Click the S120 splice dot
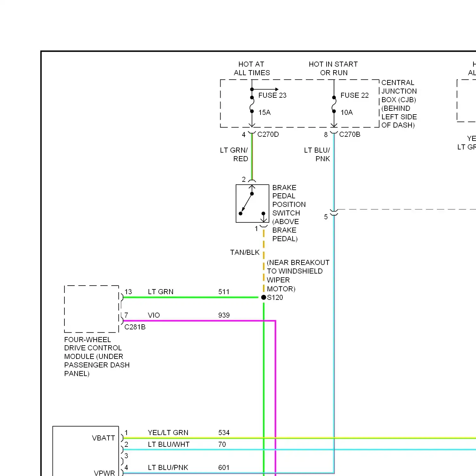 coord(263,297)
